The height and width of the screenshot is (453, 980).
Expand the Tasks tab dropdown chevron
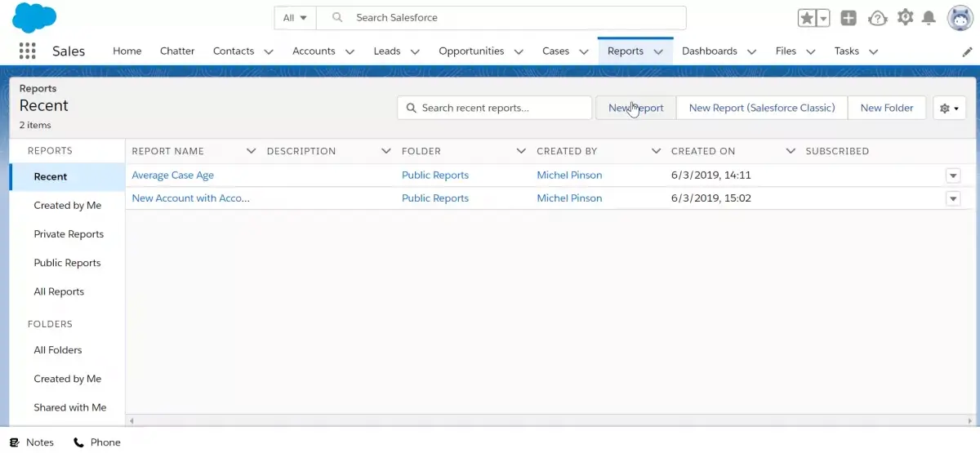[874, 51]
